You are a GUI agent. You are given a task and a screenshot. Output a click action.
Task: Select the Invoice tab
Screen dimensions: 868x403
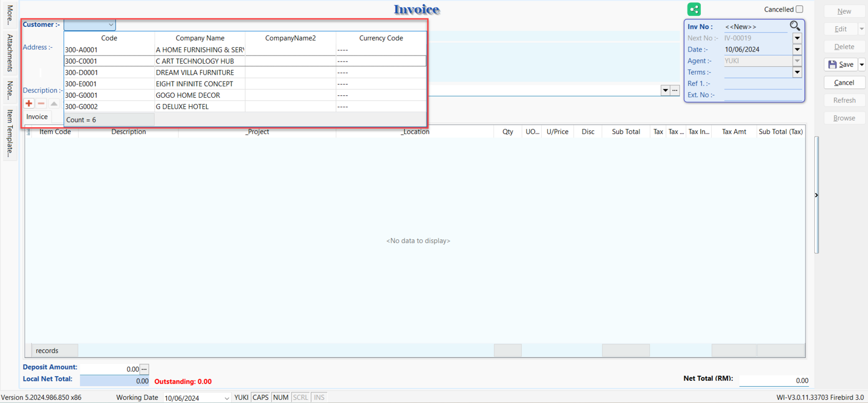click(37, 117)
